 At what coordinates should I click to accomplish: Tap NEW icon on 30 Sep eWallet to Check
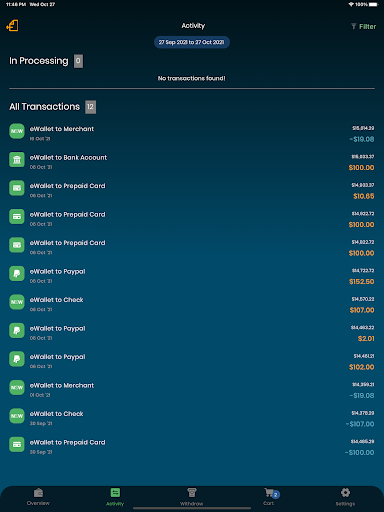click(x=17, y=416)
